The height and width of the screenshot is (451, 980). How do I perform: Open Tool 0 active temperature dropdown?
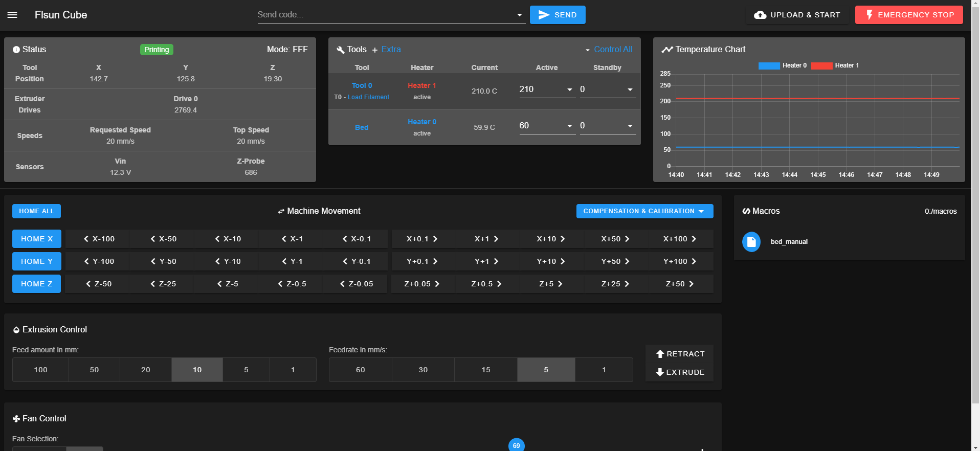570,89
